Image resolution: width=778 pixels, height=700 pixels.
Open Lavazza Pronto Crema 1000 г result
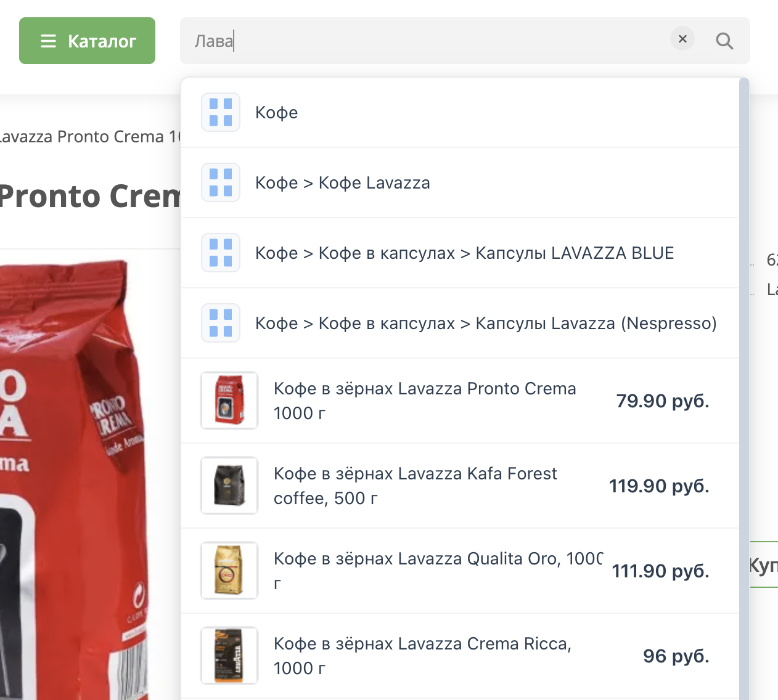coord(460,401)
